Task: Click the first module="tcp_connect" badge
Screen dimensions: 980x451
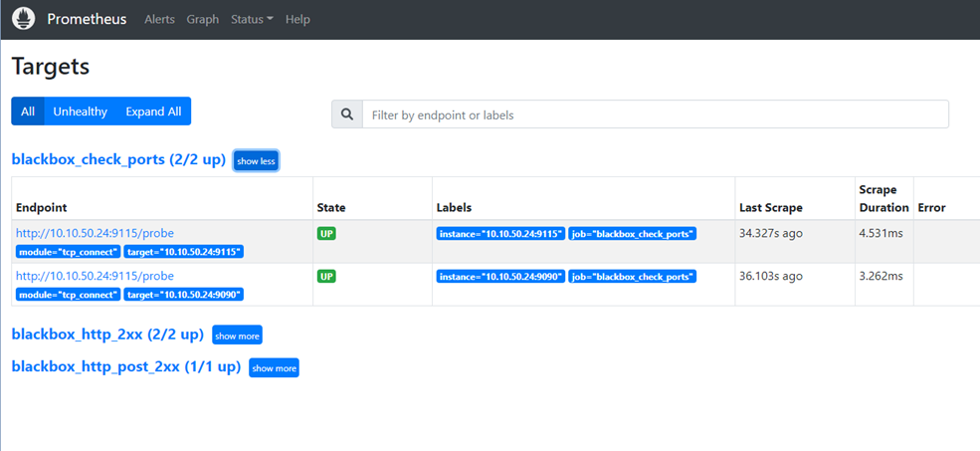Action: [x=68, y=252]
